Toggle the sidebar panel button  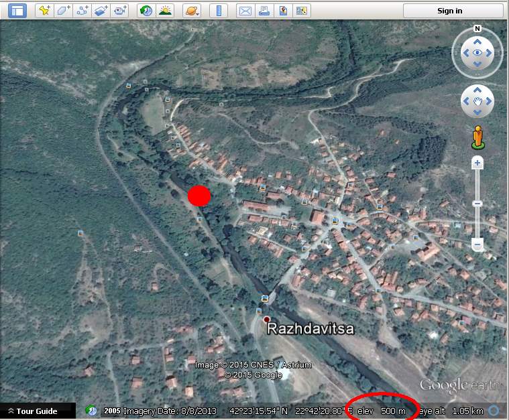(17, 11)
